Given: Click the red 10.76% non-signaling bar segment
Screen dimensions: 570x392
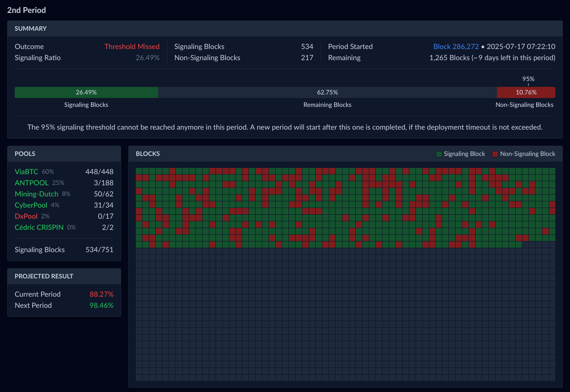Looking at the screenshot, I should click(x=526, y=92).
